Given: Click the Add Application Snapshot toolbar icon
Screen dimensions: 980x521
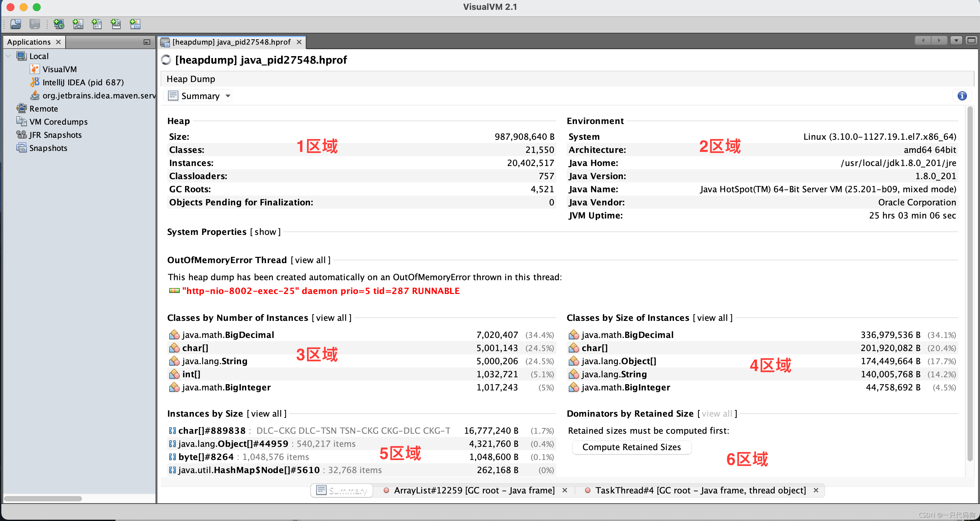Looking at the screenshot, I should tap(135, 24).
